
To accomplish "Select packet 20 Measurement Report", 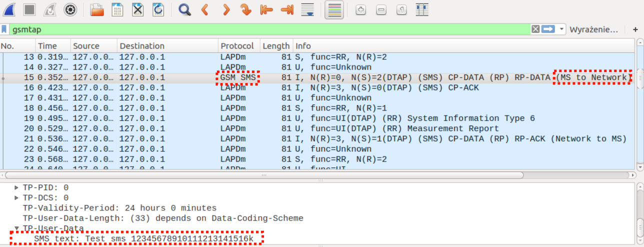I will (x=317, y=128).
